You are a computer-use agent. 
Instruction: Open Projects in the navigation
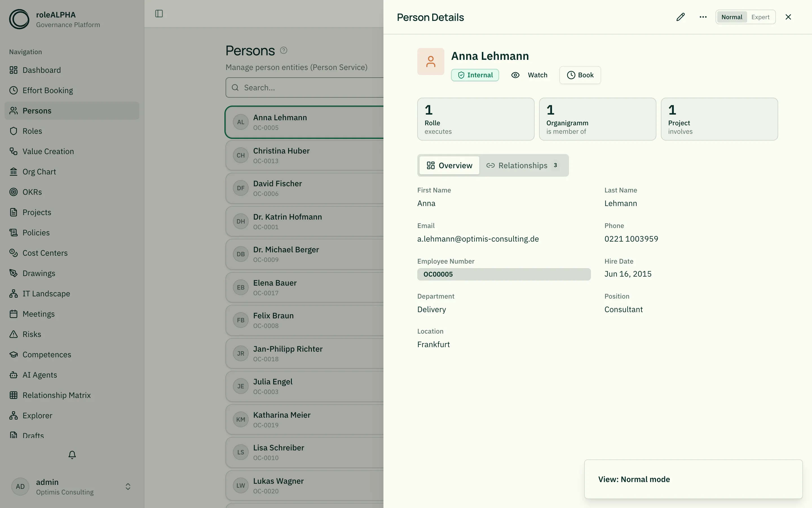point(72,212)
